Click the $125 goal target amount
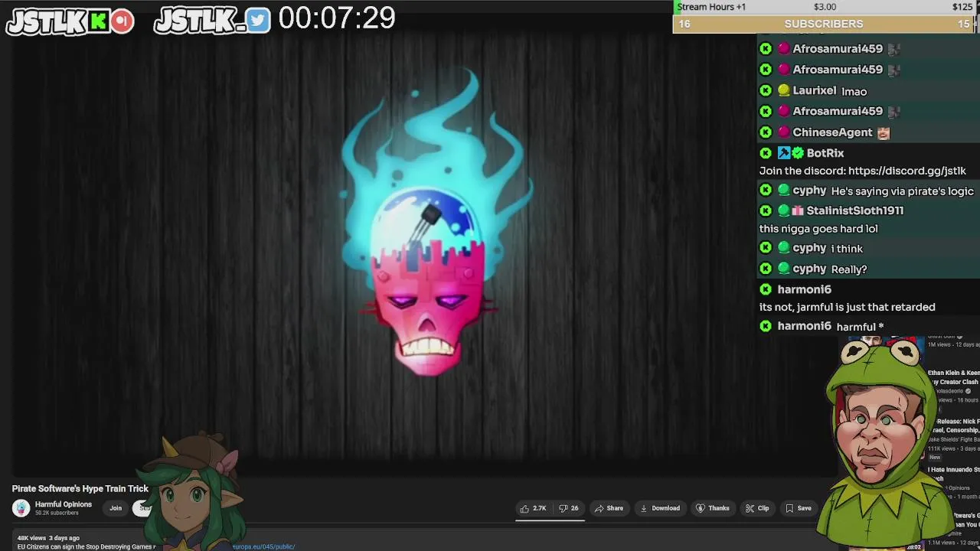Screen dimensions: 980x551 (962, 7)
